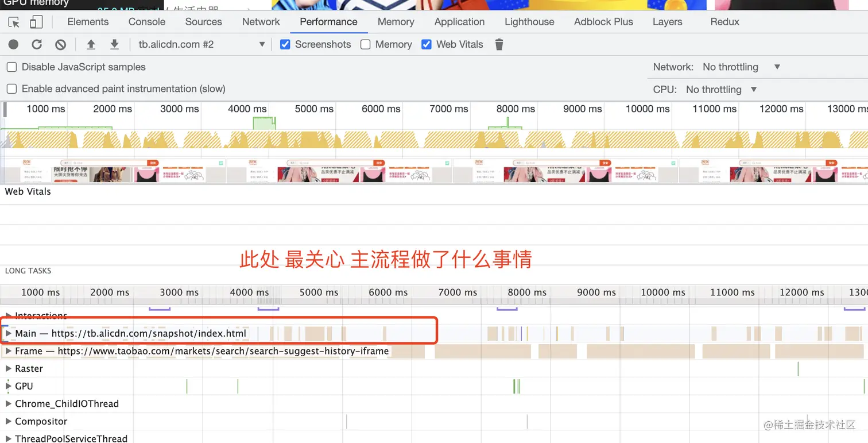Open the Network throttling dropdown

[x=741, y=67]
